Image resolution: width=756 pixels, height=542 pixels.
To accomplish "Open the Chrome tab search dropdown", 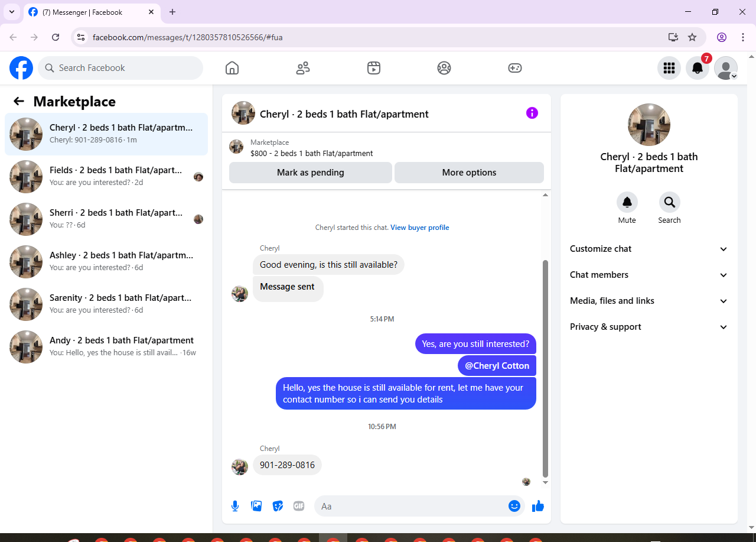I will pyautogui.click(x=12, y=12).
